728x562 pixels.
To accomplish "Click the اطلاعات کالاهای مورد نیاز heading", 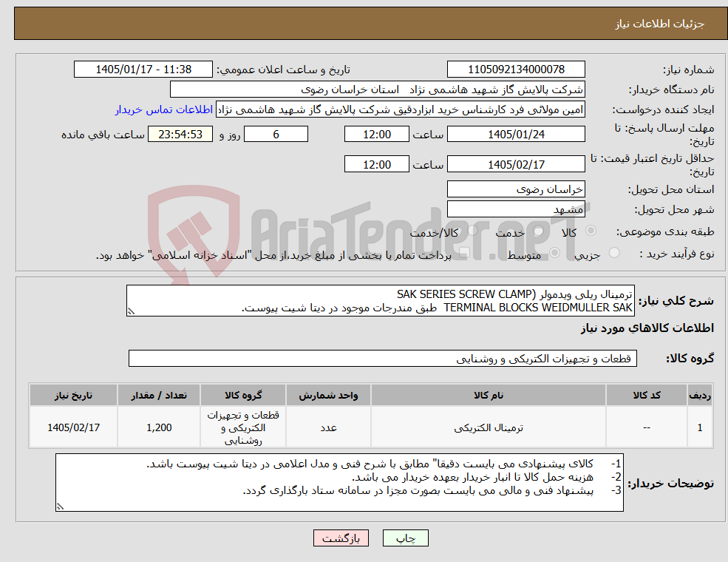I will tap(647, 328).
